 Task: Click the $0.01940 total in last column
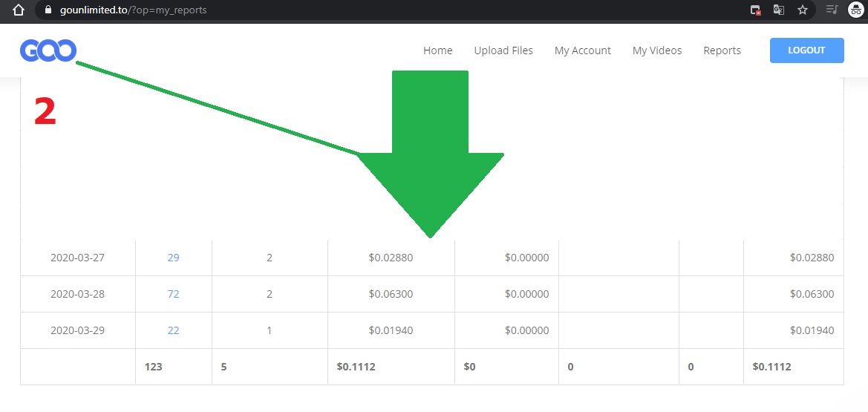tap(812, 330)
